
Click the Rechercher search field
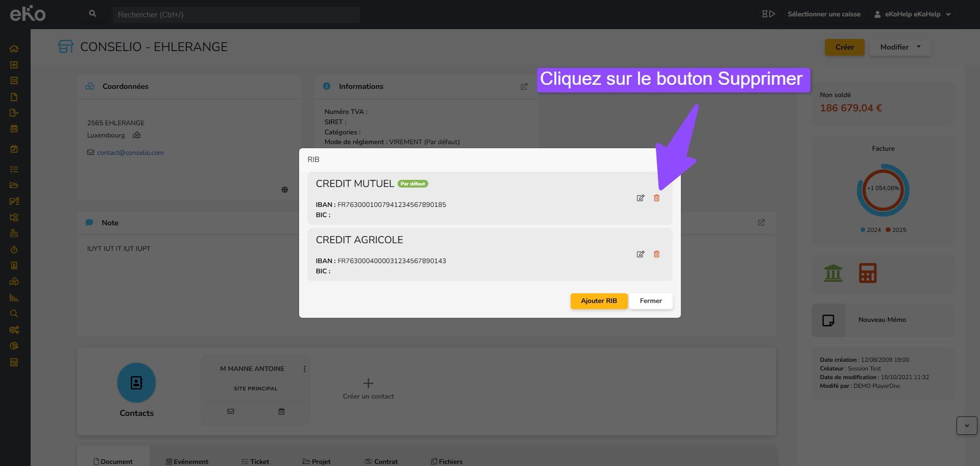(236, 15)
